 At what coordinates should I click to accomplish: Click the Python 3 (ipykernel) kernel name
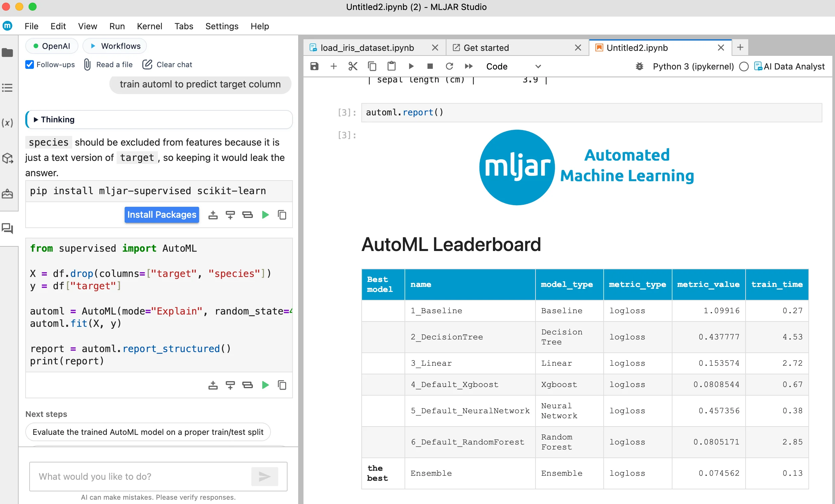click(x=693, y=66)
